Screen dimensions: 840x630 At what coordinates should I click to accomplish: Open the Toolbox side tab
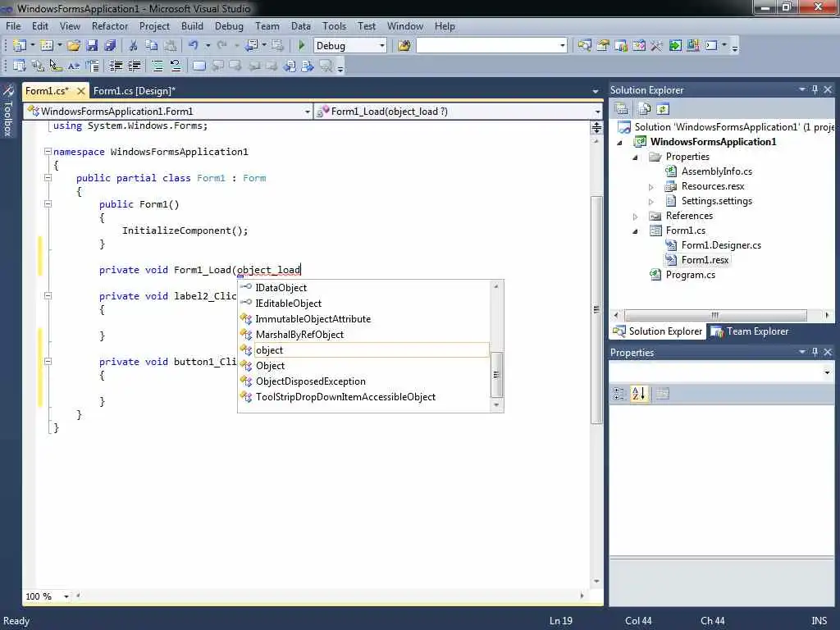7,111
